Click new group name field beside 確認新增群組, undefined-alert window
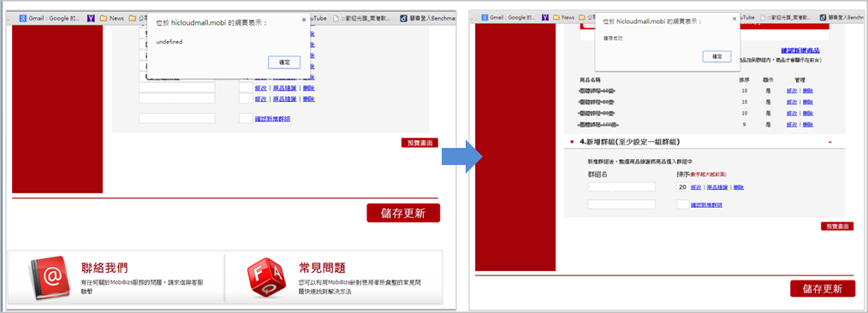This screenshot has width=868, height=313. 176,118
